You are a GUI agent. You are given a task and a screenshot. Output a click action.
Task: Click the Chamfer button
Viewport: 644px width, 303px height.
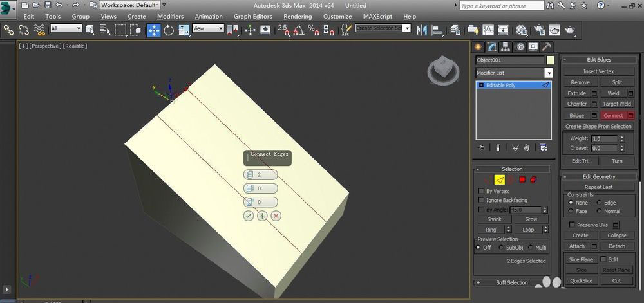[x=576, y=104]
